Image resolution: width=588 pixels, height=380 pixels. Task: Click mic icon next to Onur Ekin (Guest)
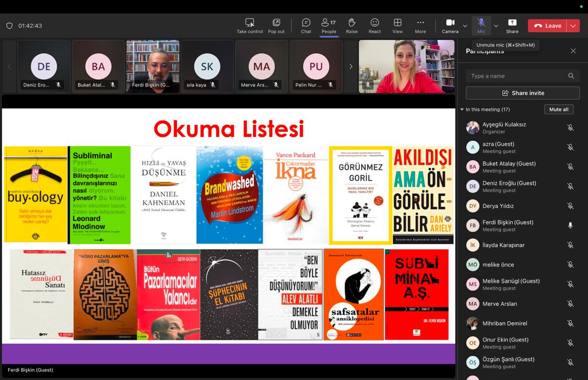tap(570, 343)
